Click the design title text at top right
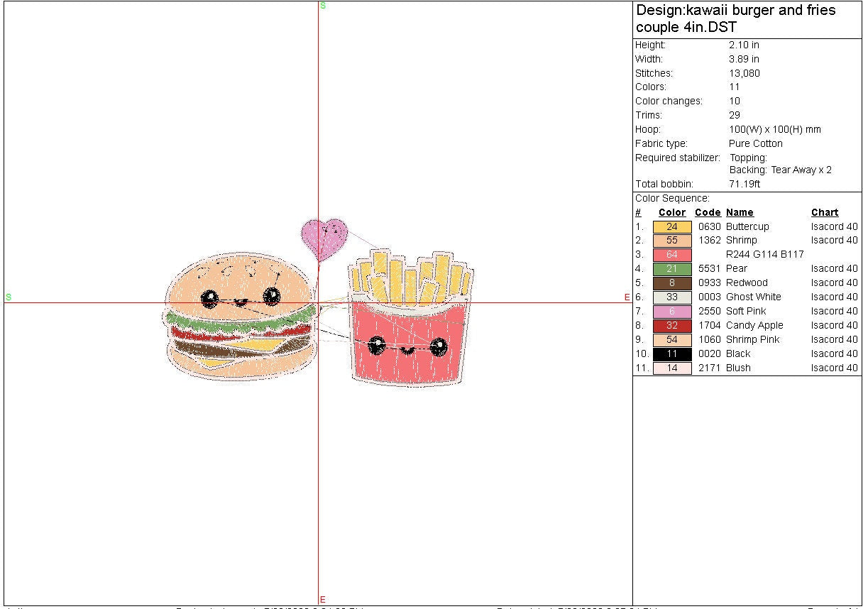The image size is (868, 609). coord(736,18)
